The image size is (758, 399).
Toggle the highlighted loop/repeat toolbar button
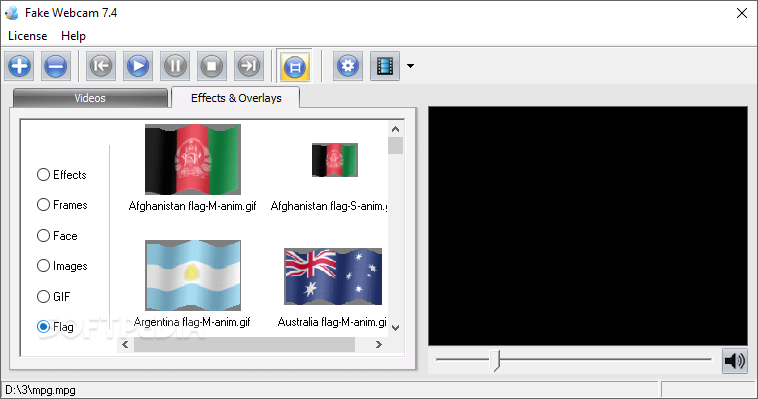[x=294, y=66]
